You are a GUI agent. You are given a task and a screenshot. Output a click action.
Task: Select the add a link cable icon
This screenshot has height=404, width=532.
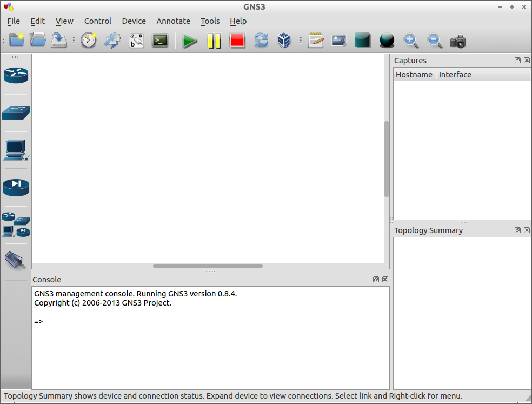[x=15, y=261]
